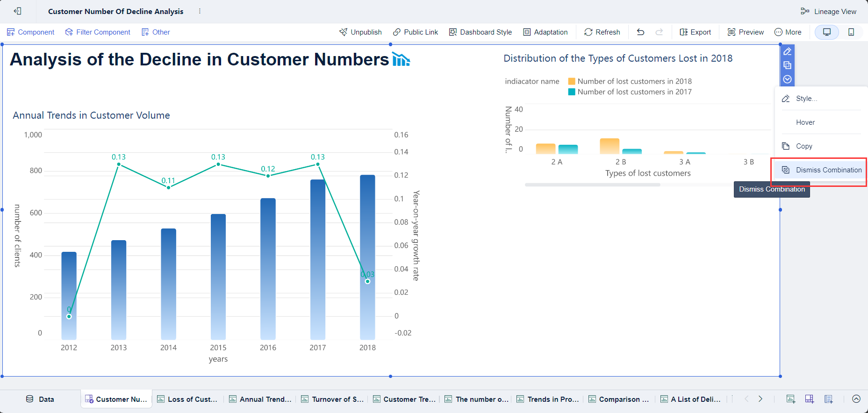Click the edit pencil icon on the component

pyautogui.click(x=788, y=51)
